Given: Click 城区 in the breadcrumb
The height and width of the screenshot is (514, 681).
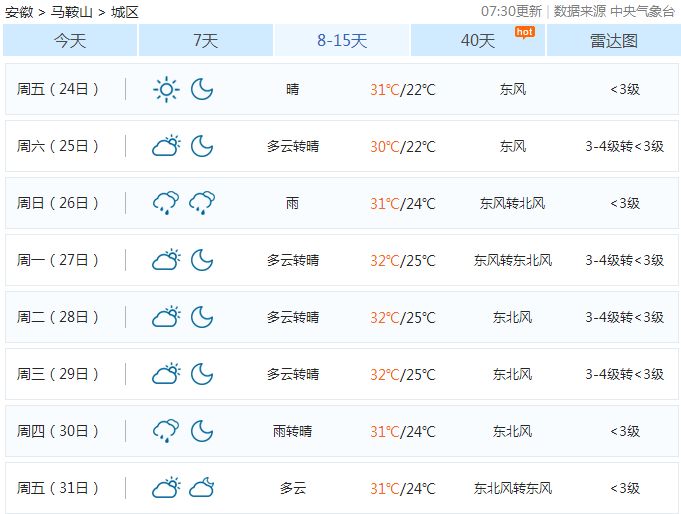Looking at the screenshot, I should 125,12.
